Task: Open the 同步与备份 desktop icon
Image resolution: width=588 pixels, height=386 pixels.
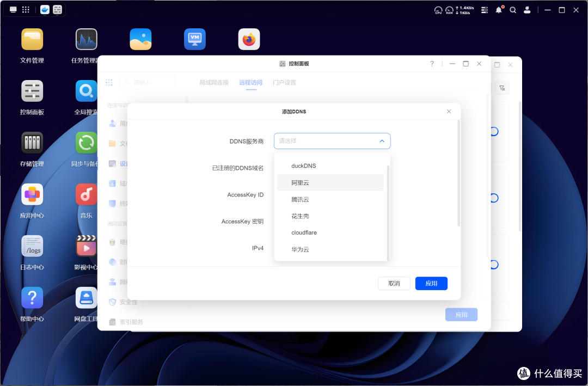Action: coord(86,143)
